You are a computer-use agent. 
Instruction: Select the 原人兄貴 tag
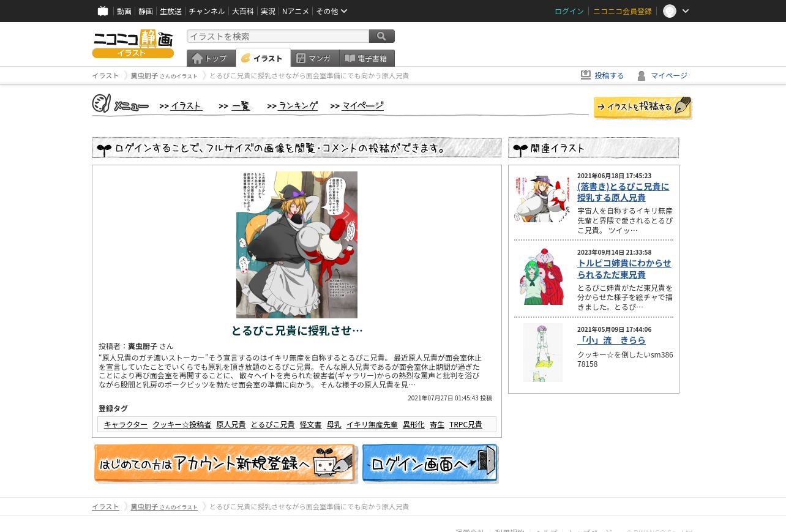[x=231, y=424]
